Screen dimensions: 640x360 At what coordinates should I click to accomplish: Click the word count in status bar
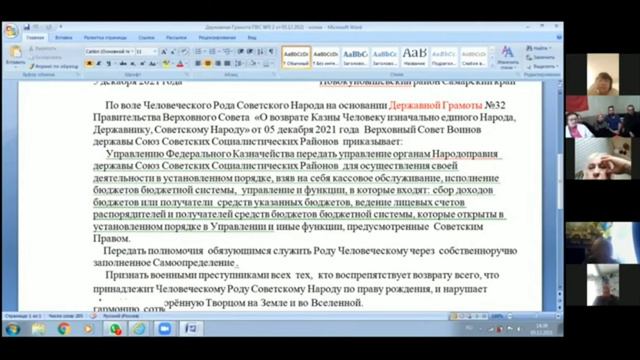65,316
